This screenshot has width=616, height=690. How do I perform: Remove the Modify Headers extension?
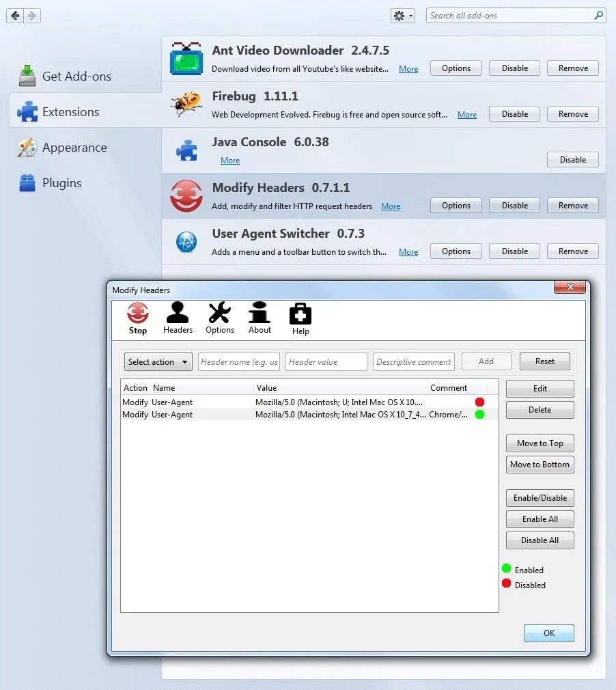(x=573, y=206)
